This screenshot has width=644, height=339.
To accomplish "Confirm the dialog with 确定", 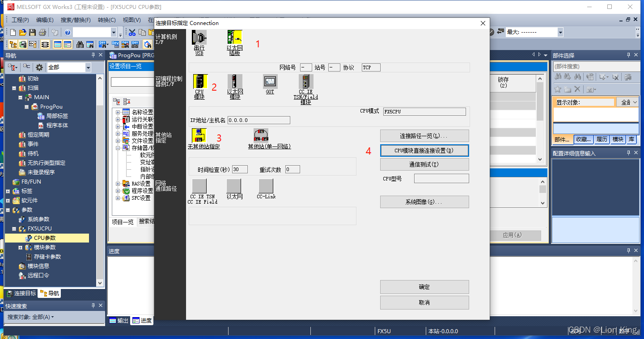I will pos(424,287).
